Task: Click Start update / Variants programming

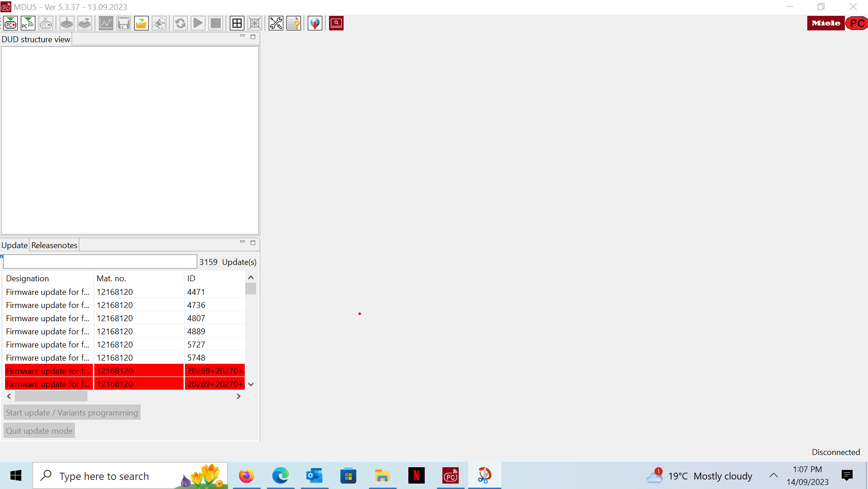Action: (x=72, y=412)
